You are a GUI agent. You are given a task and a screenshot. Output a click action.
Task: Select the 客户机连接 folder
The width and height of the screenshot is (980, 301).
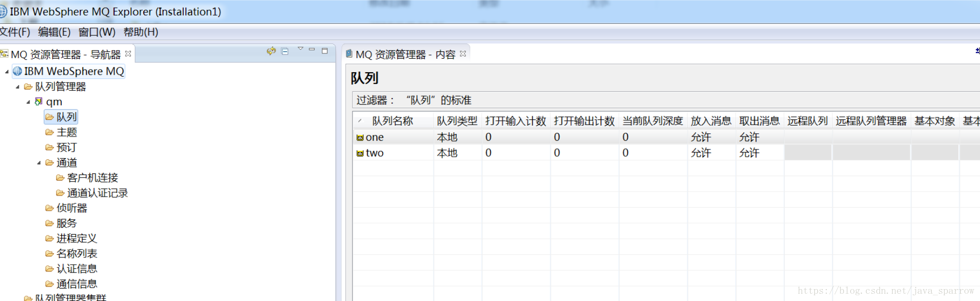pos(93,177)
